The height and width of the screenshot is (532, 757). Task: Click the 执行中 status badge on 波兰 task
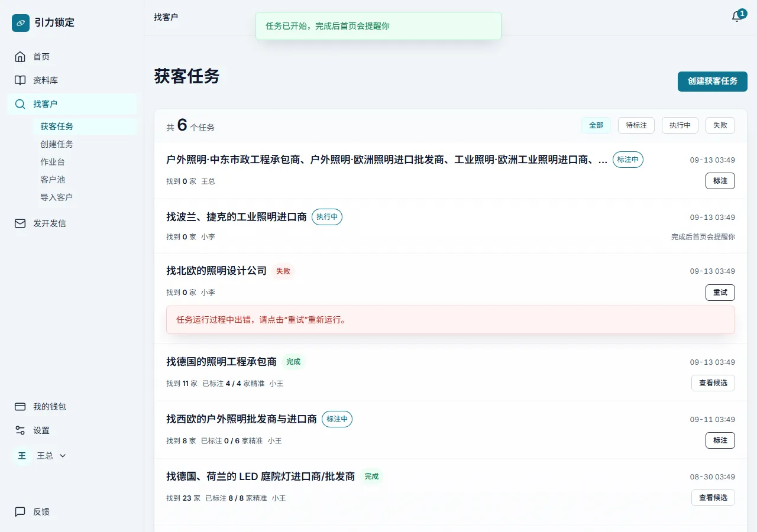327,217
